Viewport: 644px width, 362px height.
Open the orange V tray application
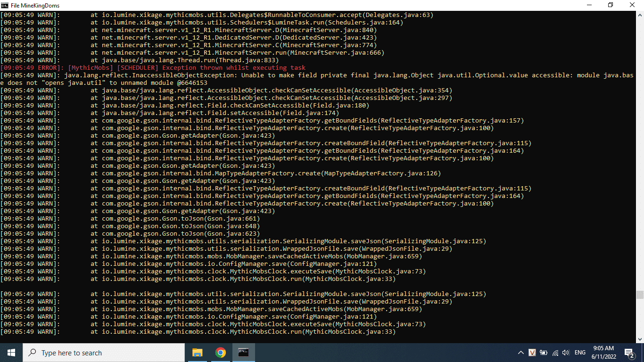[532, 353]
